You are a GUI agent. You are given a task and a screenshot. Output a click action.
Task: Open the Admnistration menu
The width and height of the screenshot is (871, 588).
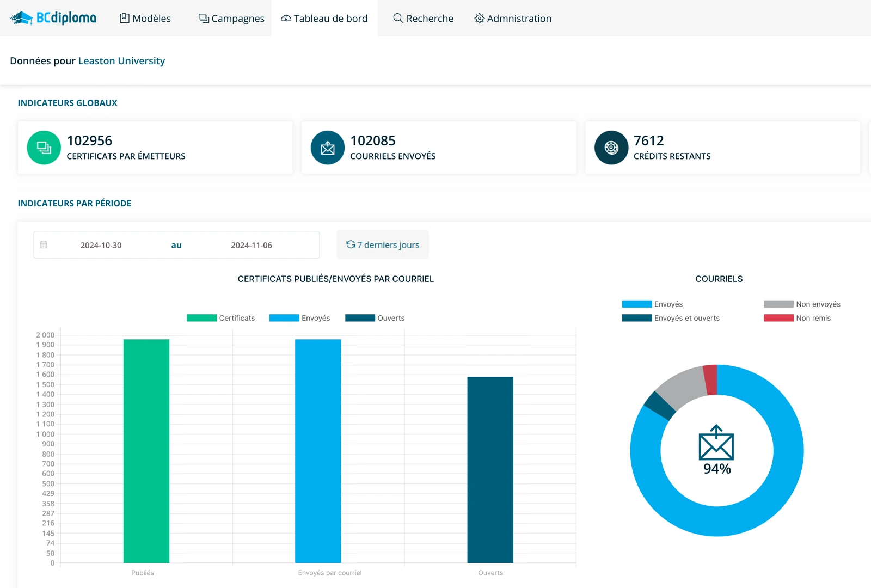tap(513, 18)
